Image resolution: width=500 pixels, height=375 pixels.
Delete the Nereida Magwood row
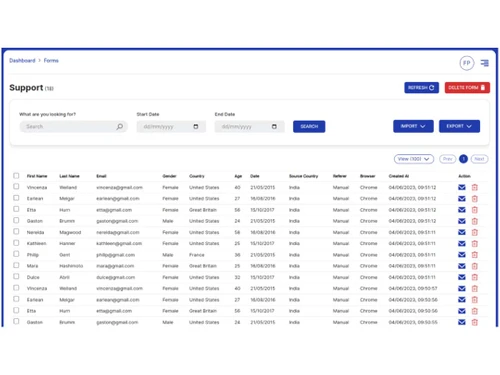475,232
